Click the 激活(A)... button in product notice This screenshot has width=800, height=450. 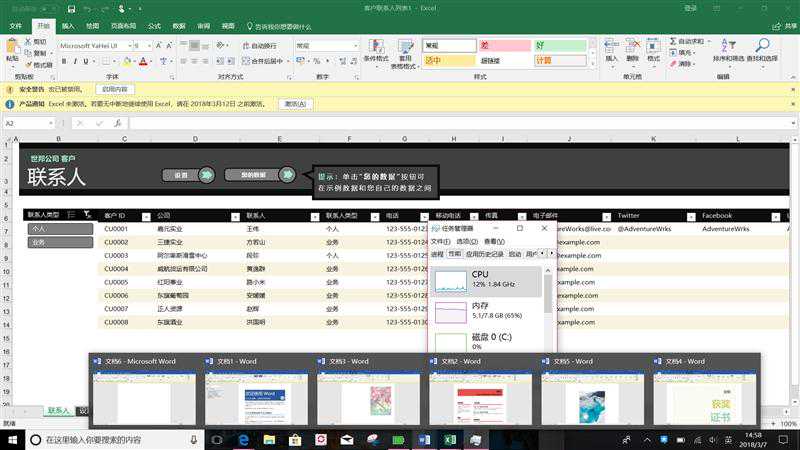(292, 103)
